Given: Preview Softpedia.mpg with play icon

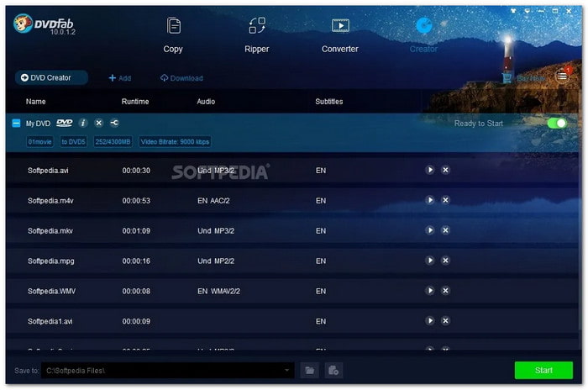Looking at the screenshot, I should (x=430, y=261).
